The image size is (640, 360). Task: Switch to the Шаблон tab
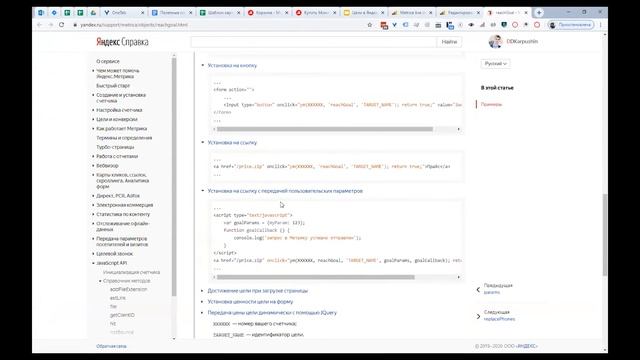click(220, 13)
